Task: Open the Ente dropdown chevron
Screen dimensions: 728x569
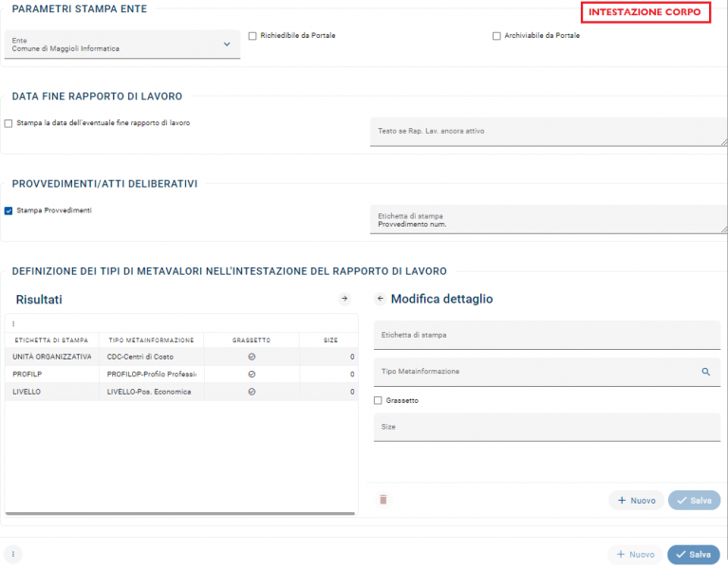Action: (x=227, y=44)
